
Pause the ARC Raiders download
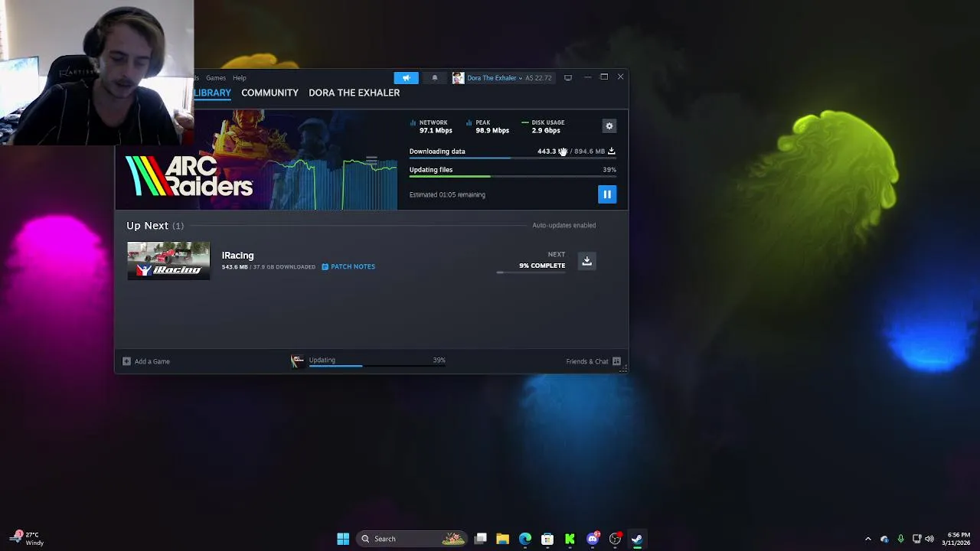coord(607,194)
